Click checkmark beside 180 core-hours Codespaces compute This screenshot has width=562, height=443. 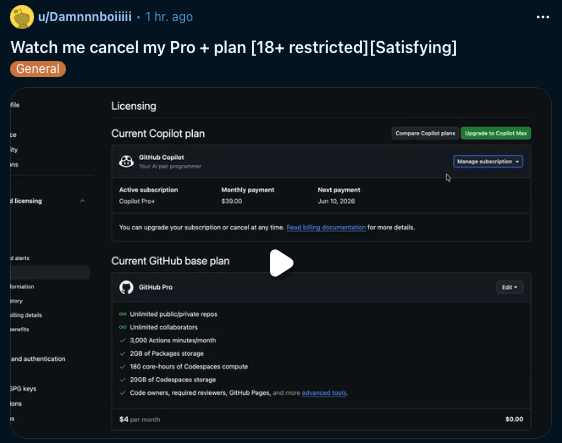click(123, 367)
